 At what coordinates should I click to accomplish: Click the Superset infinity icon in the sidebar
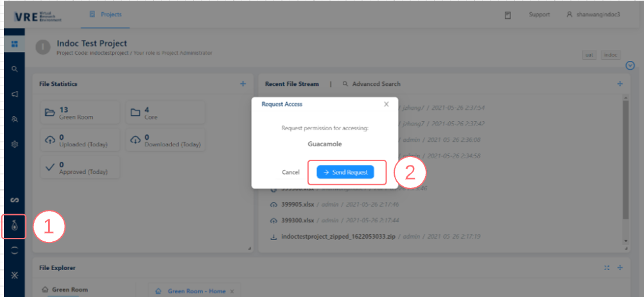pyautogui.click(x=14, y=201)
